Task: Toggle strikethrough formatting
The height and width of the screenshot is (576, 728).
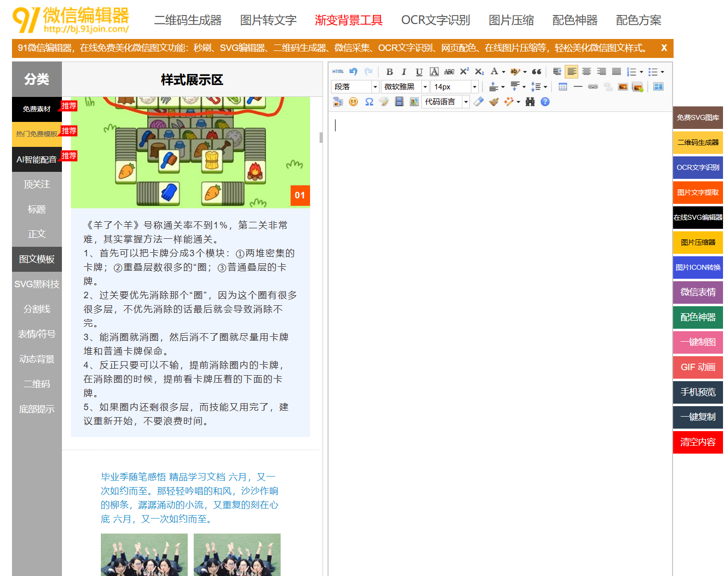Action: pyautogui.click(x=449, y=71)
